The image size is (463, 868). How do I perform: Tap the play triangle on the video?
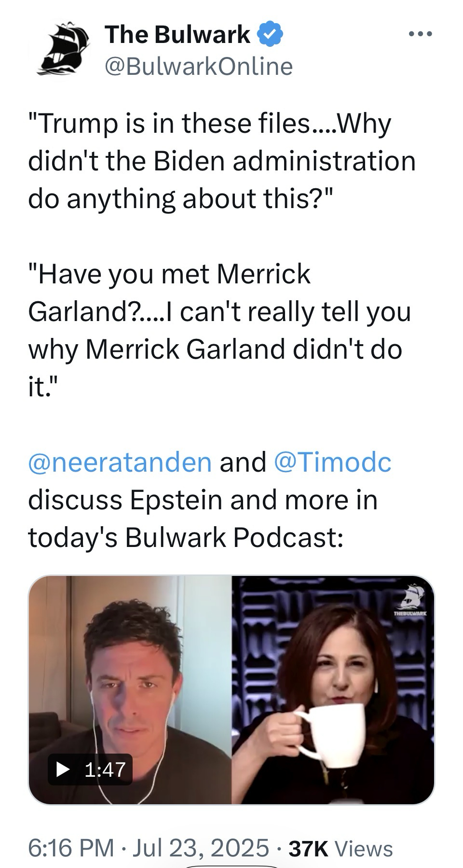[x=63, y=770]
